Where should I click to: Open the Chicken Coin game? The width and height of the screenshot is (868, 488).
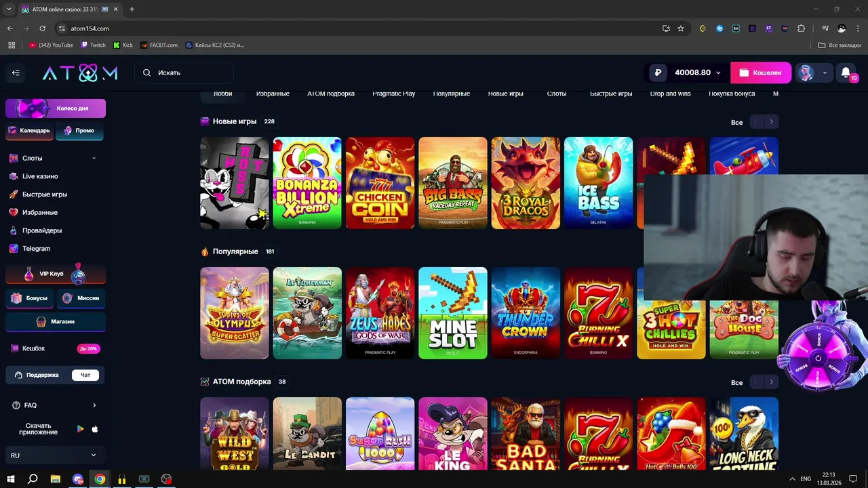[x=380, y=183]
